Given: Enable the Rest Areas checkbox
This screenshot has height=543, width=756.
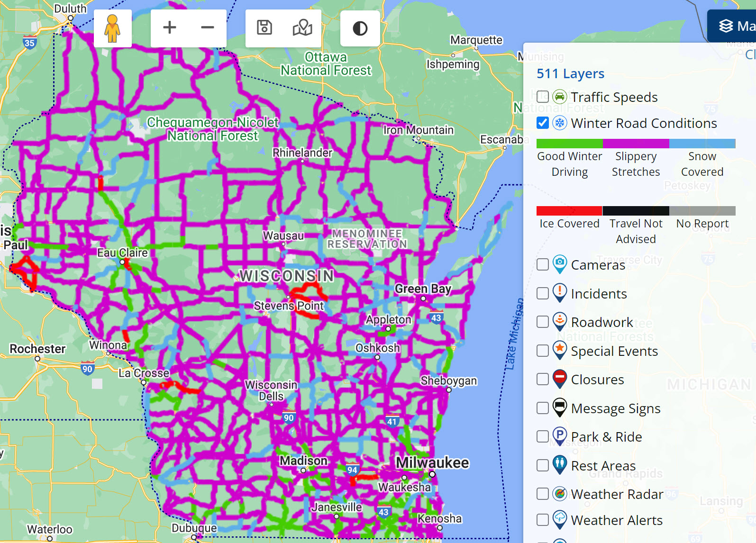Looking at the screenshot, I should (x=543, y=465).
